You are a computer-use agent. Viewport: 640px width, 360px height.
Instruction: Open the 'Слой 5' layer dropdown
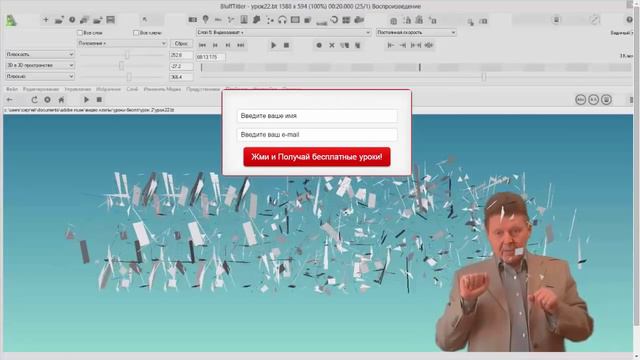coord(283,32)
